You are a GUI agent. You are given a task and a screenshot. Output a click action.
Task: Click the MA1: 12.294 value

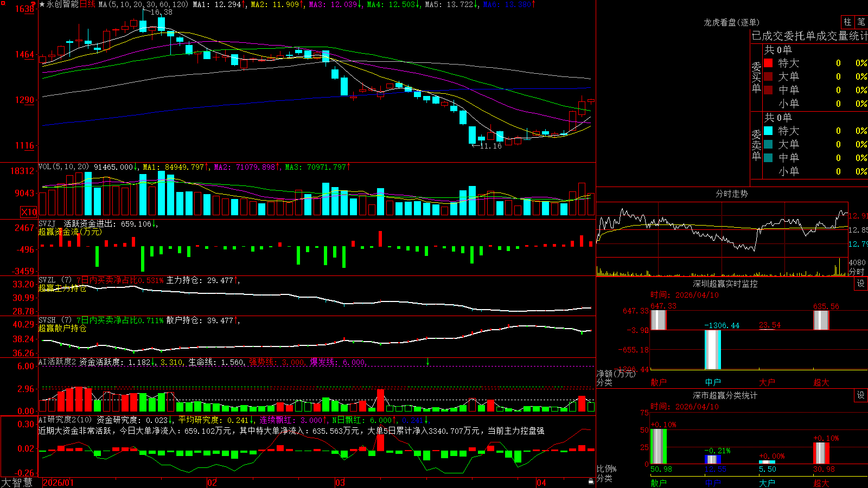217,4
